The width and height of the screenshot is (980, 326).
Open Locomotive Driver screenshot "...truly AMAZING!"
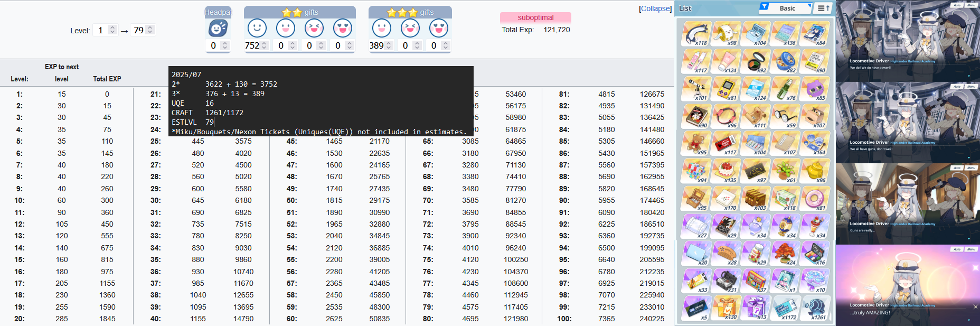pos(908,285)
